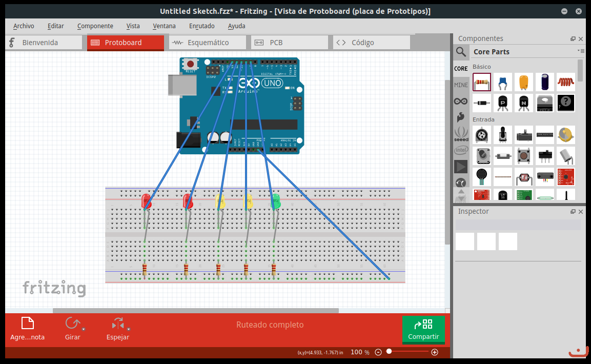591x364 pixels.
Task: Open the Girar rotate dropdown
Action: click(84, 329)
